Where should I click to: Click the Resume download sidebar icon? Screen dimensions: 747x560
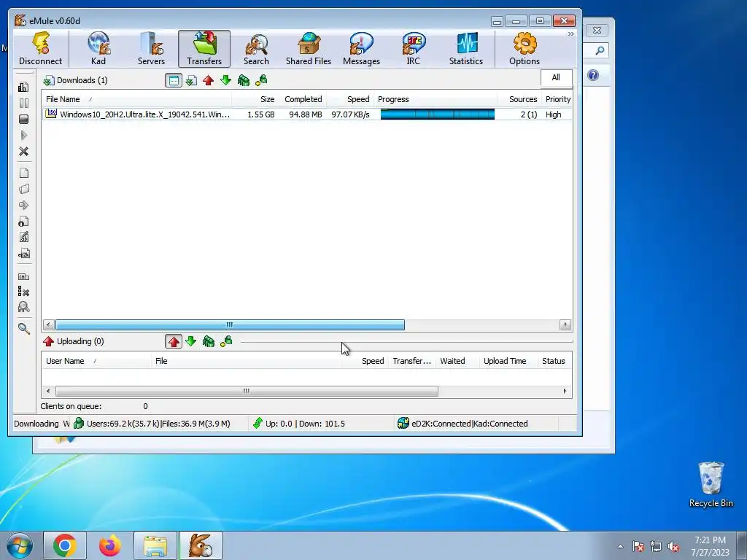point(23,135)
